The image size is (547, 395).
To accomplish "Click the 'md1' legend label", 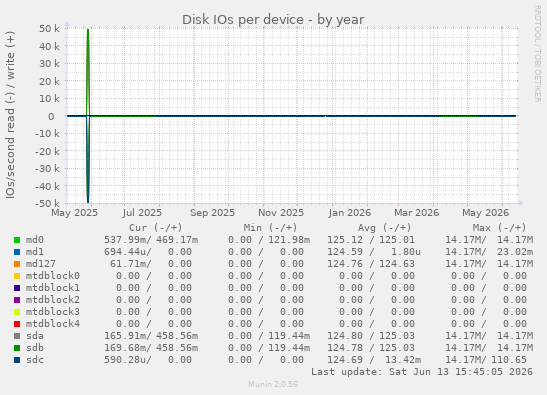I will pos(35,252).
